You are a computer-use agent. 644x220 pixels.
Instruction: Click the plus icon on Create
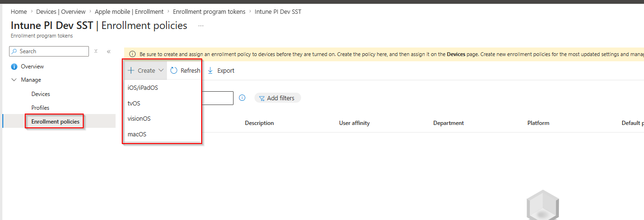coord(131,70)
